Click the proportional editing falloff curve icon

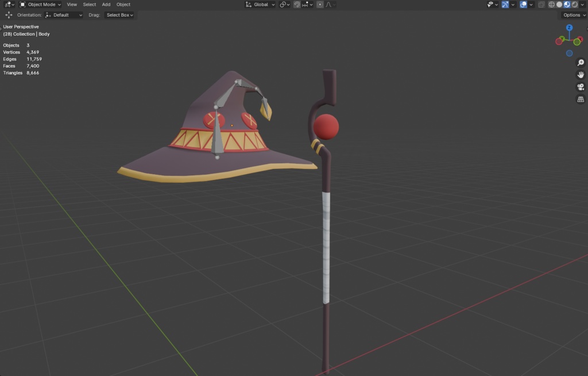click(328, 4)
